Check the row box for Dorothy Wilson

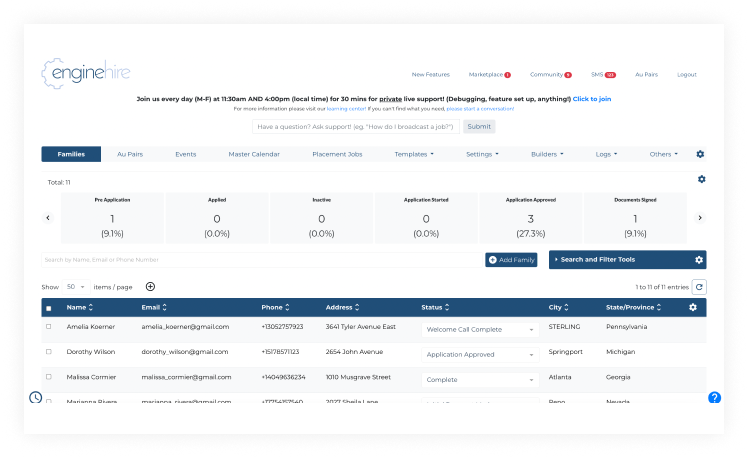point(49,352)
